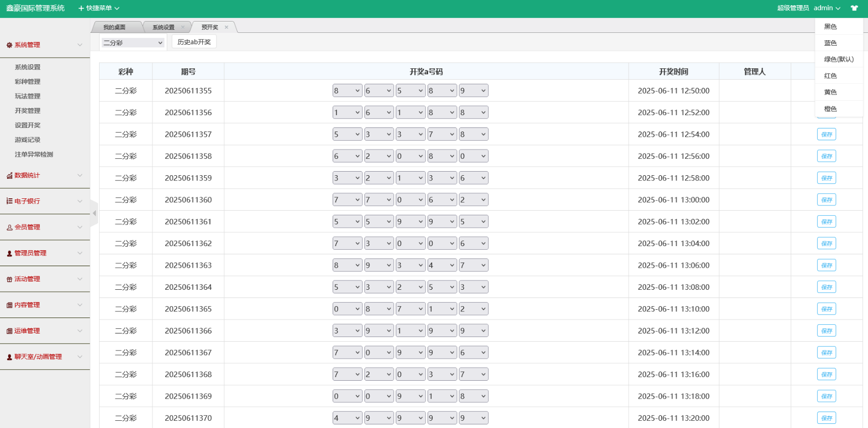The image size is (868, 428).
Task: Click the skin theme shirt icon
Action: click(x=854, y=8)
